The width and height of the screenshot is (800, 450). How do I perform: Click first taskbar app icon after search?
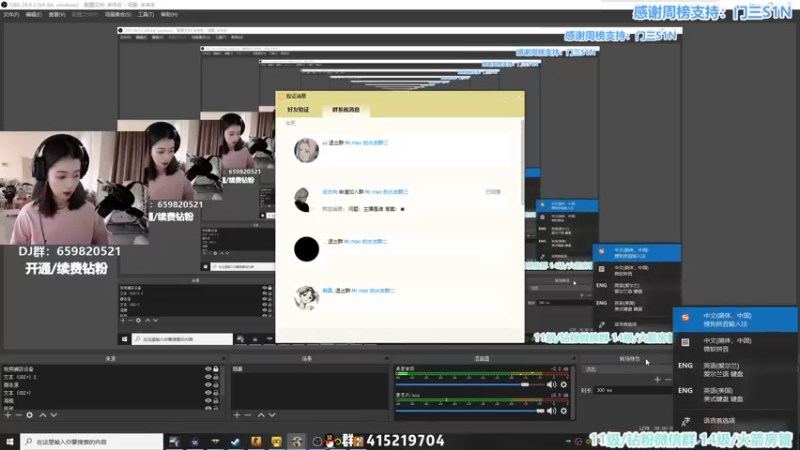[174, 441]
